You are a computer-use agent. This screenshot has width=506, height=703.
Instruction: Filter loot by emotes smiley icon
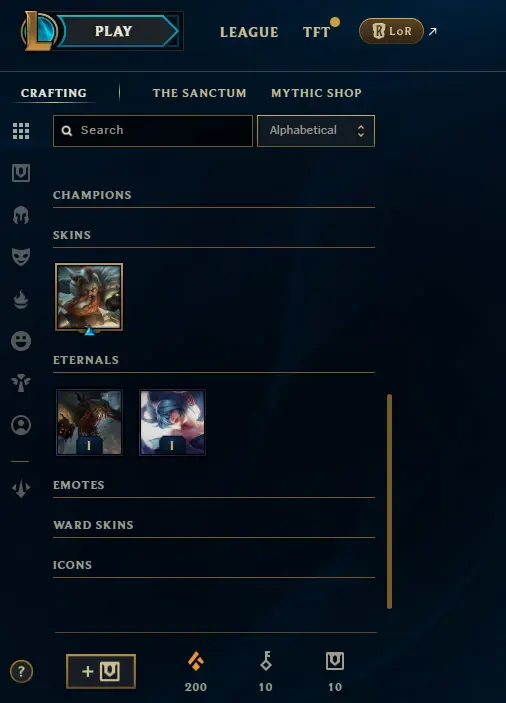pos(21,341)
